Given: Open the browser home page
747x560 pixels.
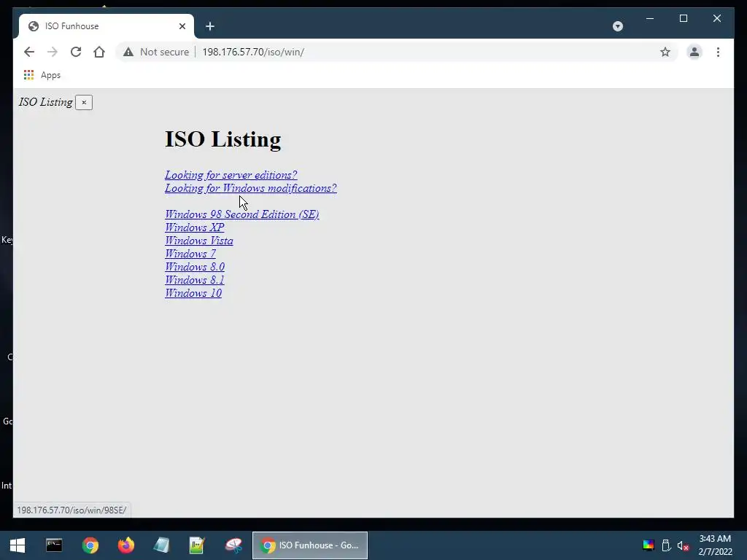Looking at the screenshot, I should point(99,52).
